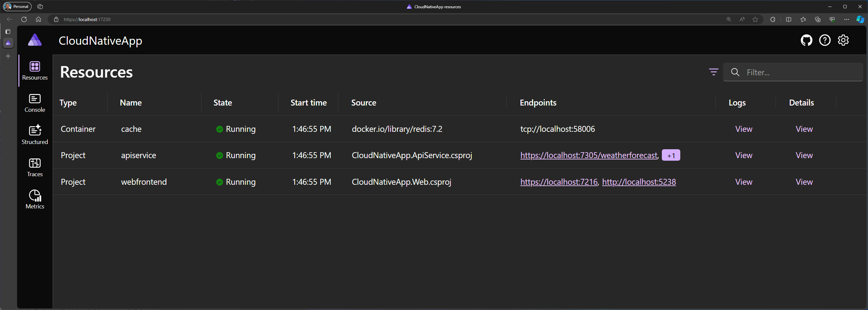Click tcp://localhost:58006 endpoint text

pyautogui.click(x=558, y=129)
